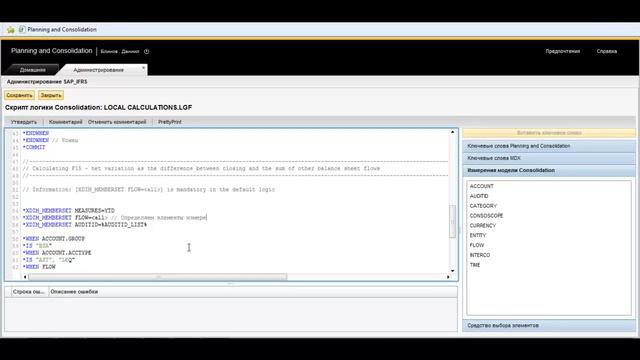
Task: Click the Calculating F15 comment line
Action: pos(201,168)
